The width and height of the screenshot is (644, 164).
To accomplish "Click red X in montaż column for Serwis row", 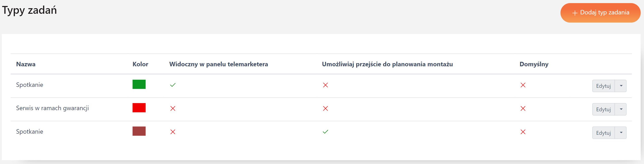I will pos(325,108).
